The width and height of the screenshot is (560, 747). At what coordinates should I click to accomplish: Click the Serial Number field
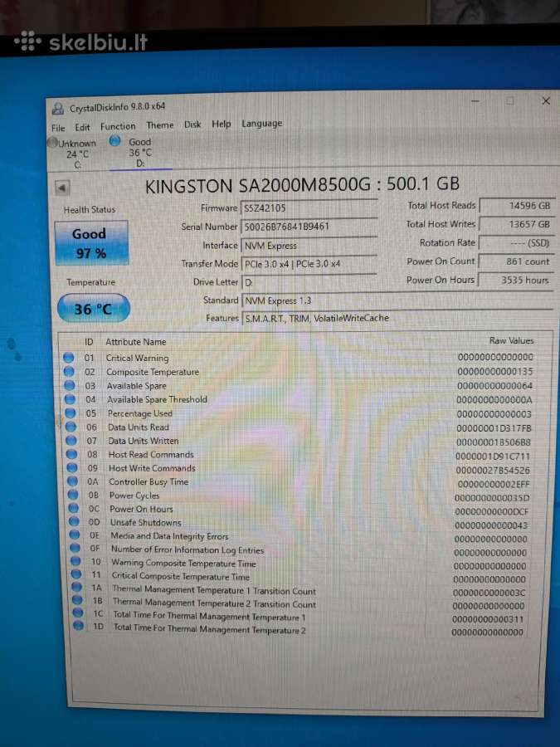pyautogui.click(x=309, y=227)
